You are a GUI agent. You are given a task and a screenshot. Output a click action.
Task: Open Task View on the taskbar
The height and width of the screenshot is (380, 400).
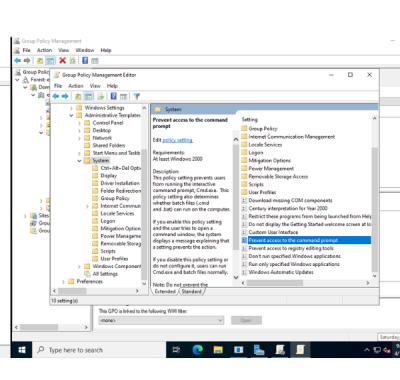pos(176,350)
